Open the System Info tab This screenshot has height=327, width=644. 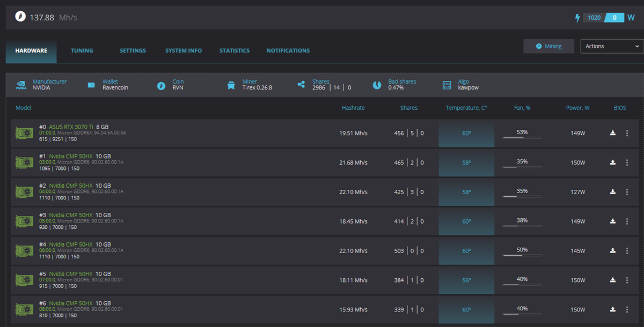[x=184, y=50]
